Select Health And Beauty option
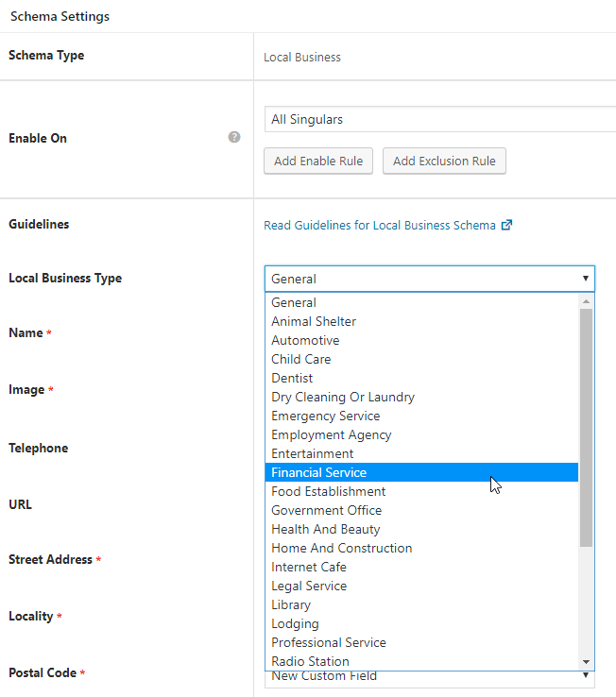This screenshot has height=697, width=616. click(325, 529)
